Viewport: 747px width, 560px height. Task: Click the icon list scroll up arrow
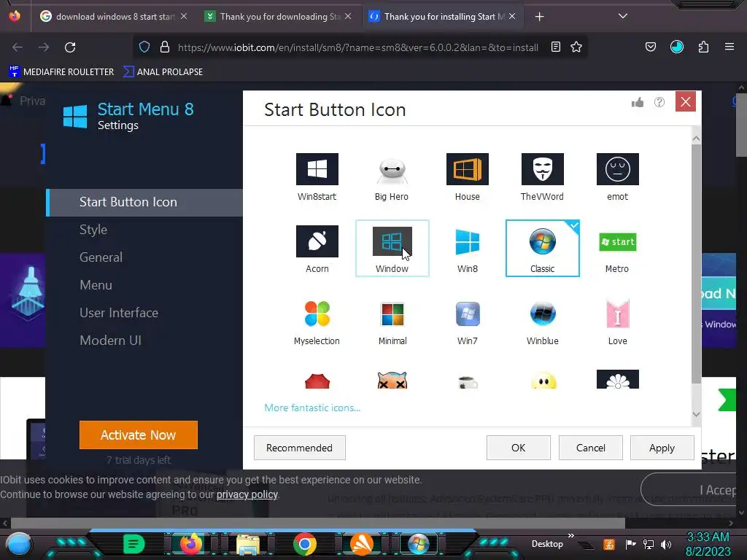point(696,139)
